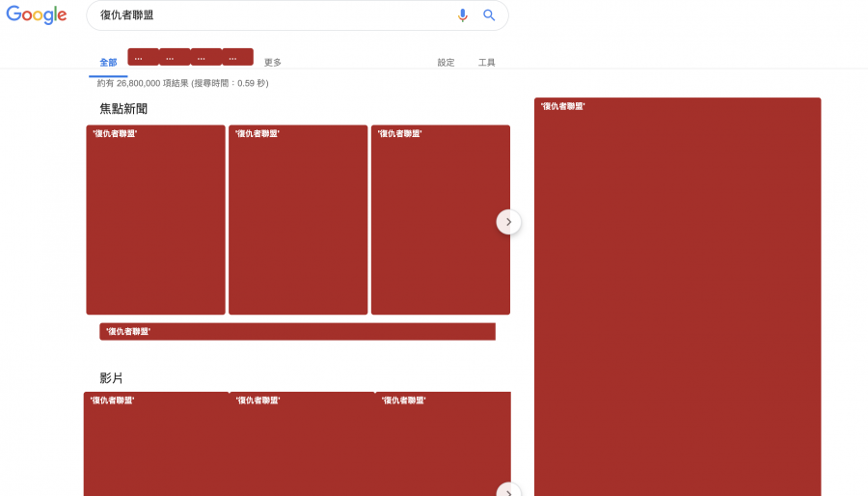Open the second red tab after 全部
This screenshot has height=496, width=868.
(175, 57)
